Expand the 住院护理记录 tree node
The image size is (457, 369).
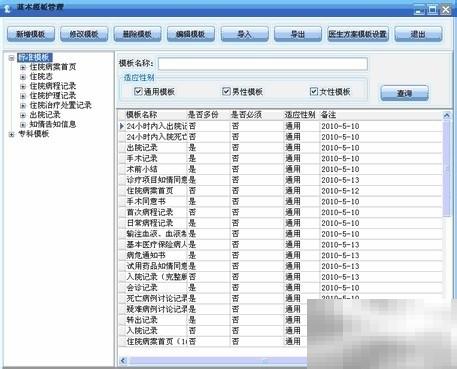click(x=23, y=96)
